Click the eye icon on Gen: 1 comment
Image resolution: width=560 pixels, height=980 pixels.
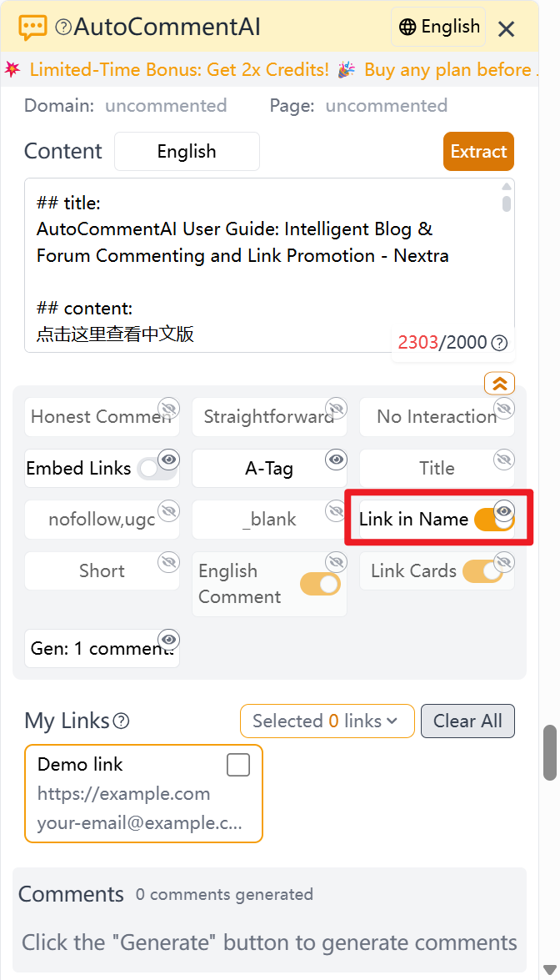click(169, 639)
